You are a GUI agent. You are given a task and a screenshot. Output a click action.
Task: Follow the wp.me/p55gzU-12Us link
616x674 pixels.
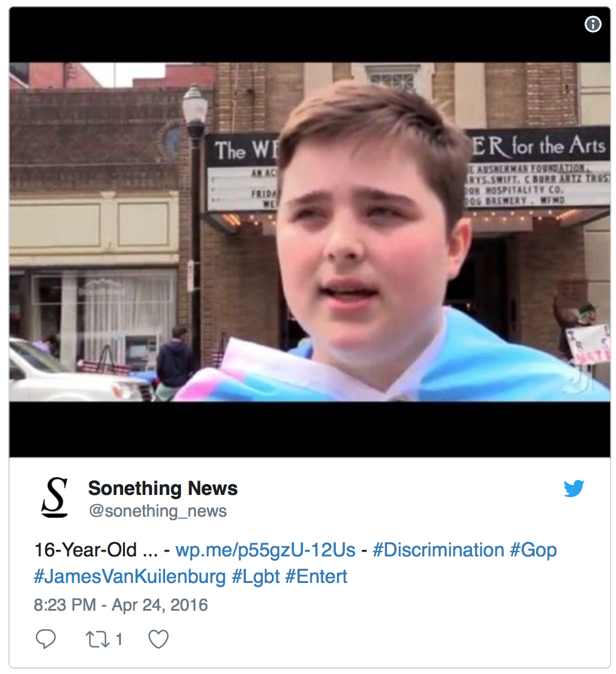click(266, 550)
